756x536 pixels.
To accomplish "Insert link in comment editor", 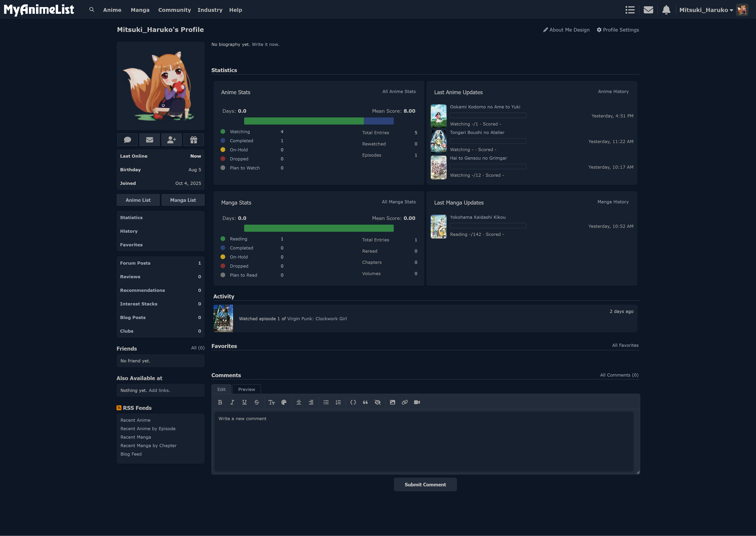I will click(405, 402).
